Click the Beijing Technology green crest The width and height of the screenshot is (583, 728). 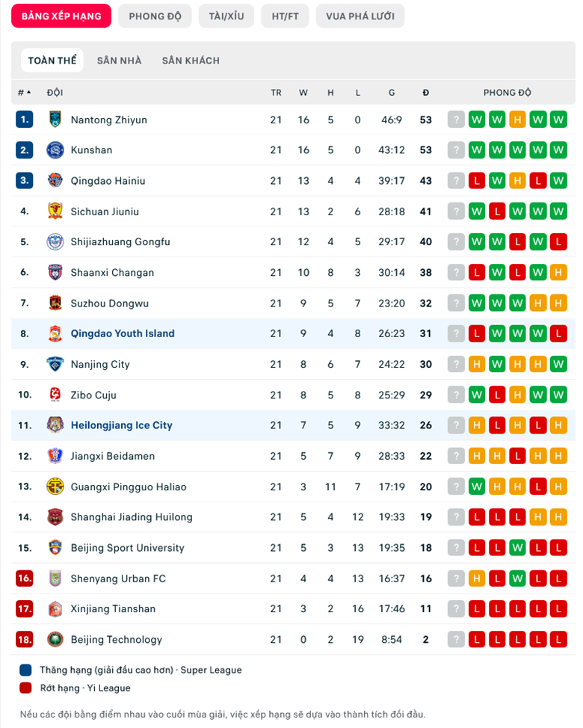(x=55, y=639)
